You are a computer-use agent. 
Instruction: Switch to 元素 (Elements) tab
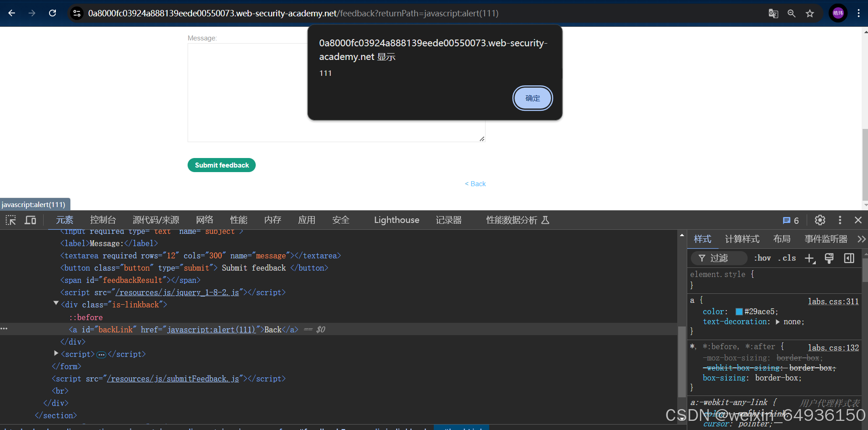point(64,220)
